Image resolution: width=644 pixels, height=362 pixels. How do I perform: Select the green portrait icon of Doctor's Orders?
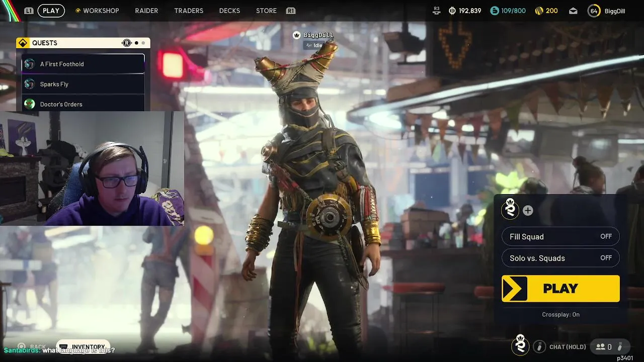(x=30, y=104)
